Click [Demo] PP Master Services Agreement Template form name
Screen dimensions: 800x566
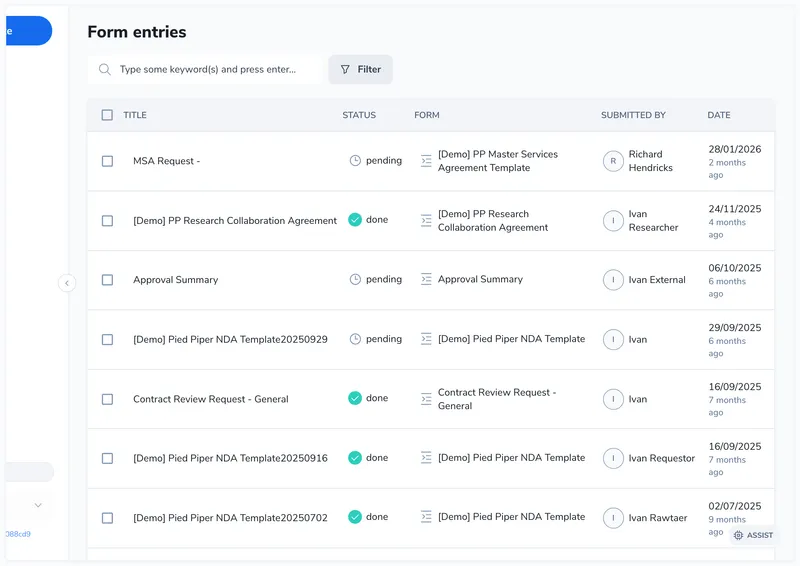[498, 161]
